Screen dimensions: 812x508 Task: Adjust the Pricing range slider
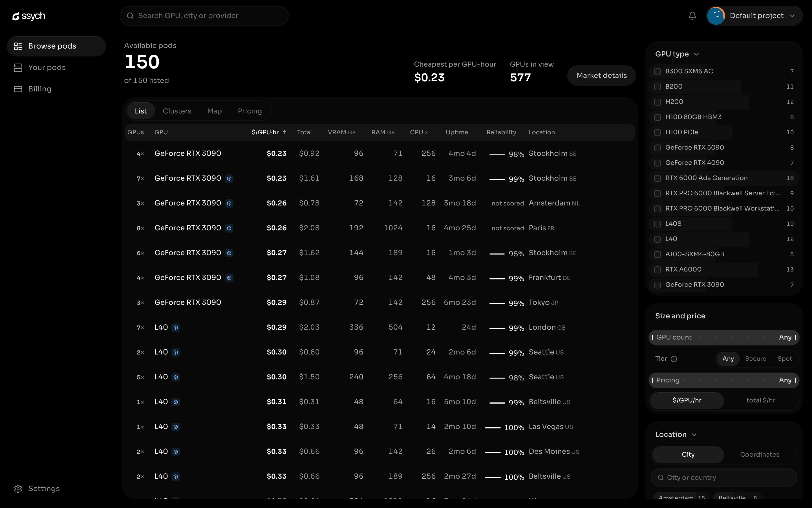pos(724,380)
